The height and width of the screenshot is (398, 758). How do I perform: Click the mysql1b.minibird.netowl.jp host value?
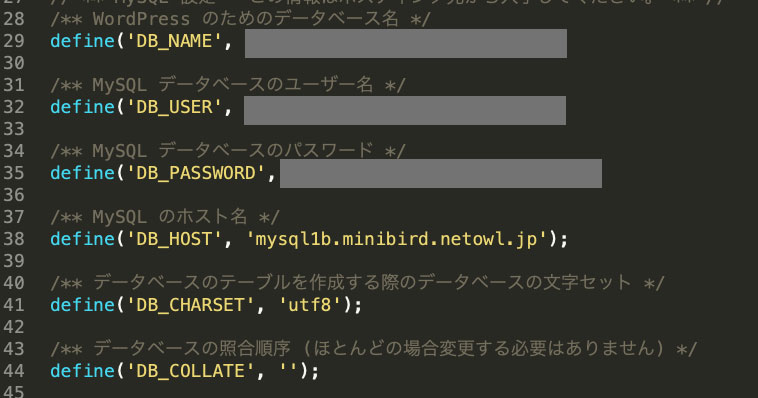[396, 239]
